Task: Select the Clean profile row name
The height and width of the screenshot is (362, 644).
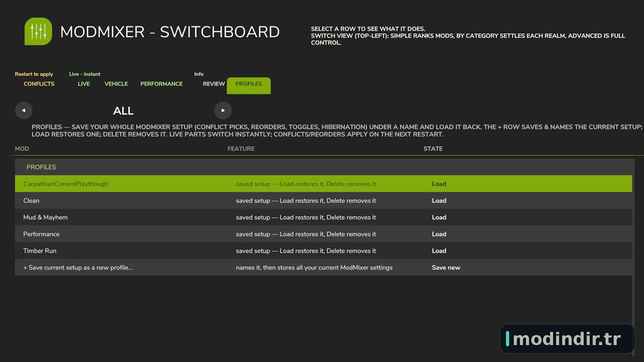Action: click(x=31, y=201)
